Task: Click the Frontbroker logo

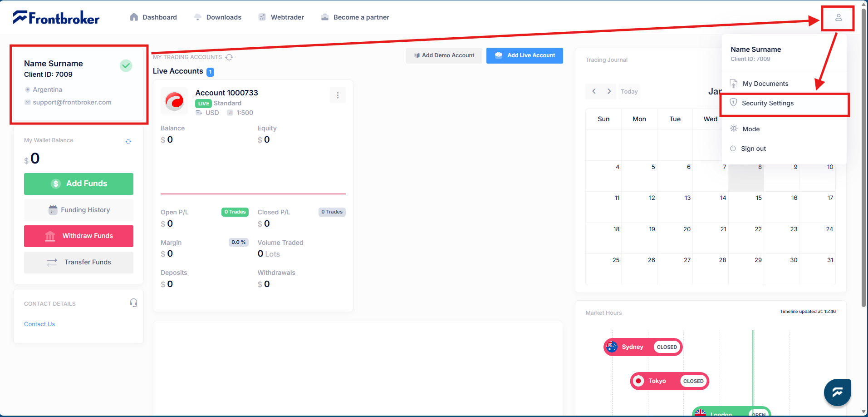Action: [x=56, y=17]
